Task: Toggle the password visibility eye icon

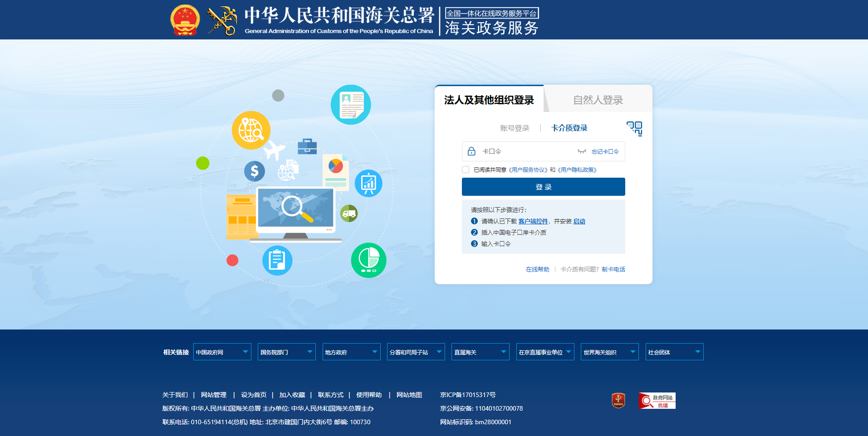Action: tap(581, 151)
